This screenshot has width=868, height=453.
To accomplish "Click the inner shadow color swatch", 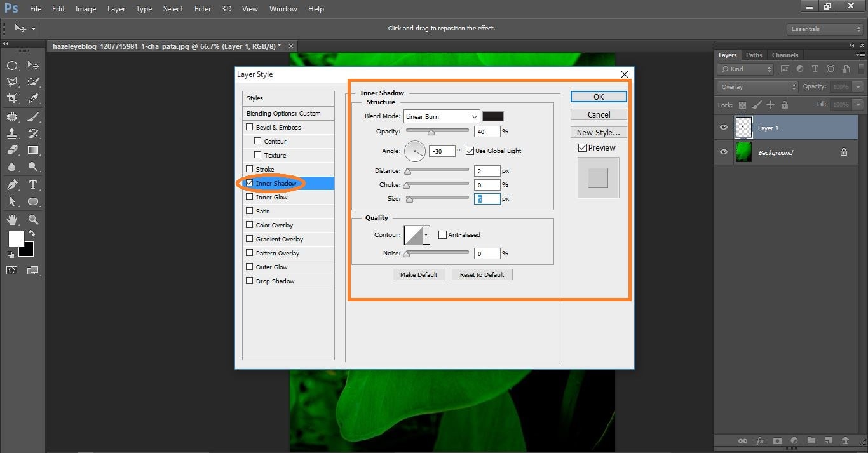I will click(493, 116).
